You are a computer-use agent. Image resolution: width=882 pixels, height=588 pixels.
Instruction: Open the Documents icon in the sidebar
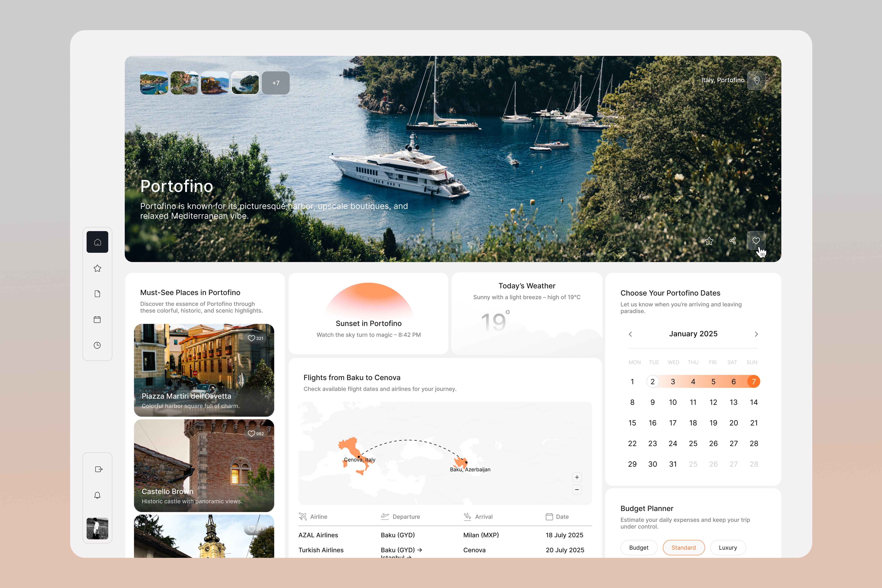click(97, 294)
